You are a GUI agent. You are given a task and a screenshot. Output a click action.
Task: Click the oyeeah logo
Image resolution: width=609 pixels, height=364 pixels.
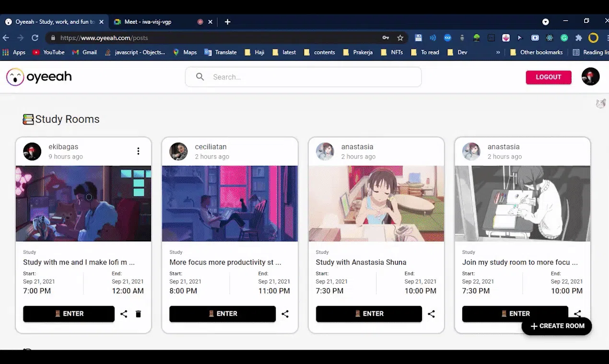[x=39, y=77]
